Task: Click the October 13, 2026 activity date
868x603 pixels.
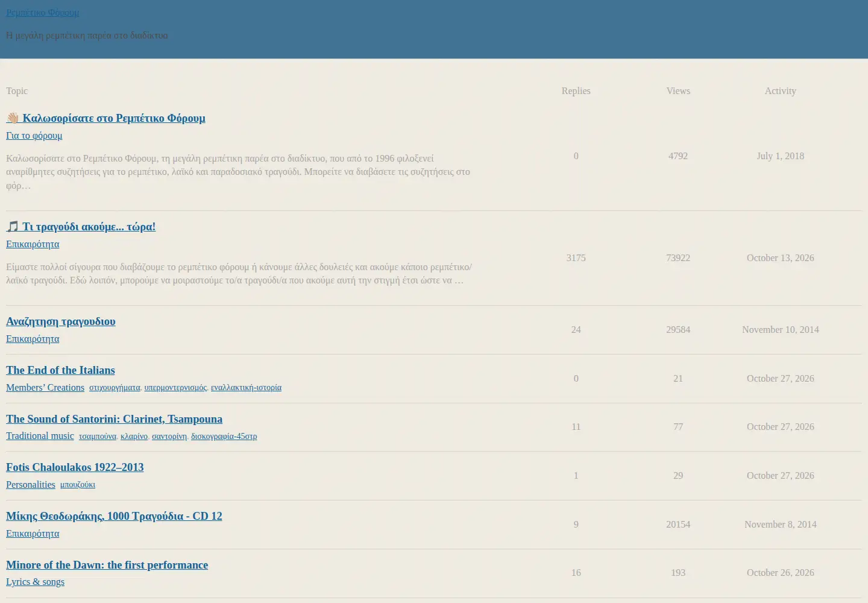Action: pyautogui.click(x=780, y=258)
